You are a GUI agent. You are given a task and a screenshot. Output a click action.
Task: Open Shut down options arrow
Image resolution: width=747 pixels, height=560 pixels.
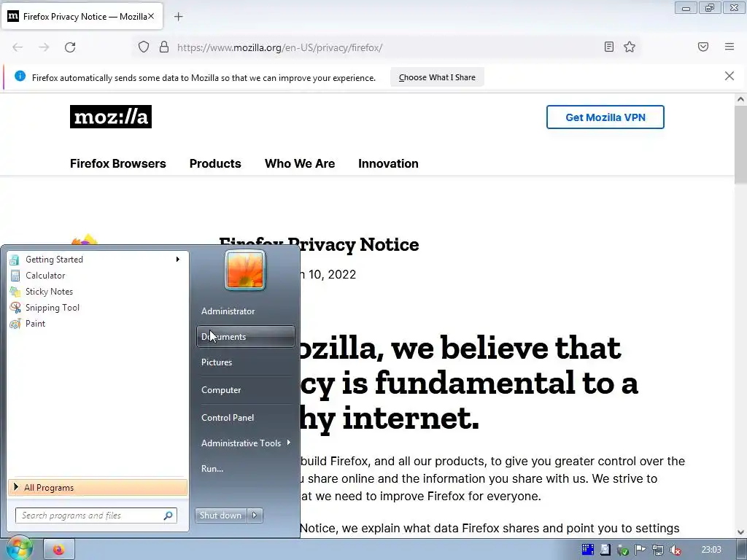pos(255,516)
